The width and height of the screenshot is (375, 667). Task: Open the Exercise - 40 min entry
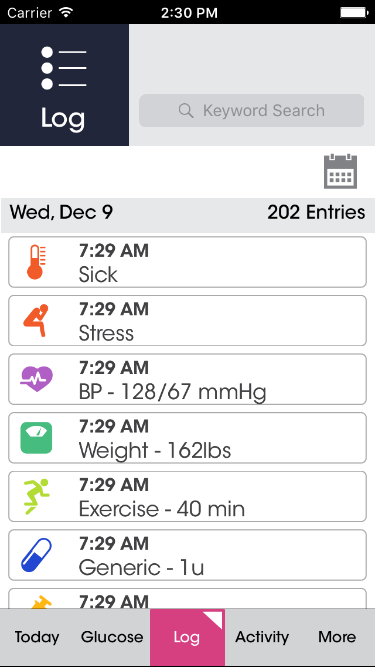click(x=188, y=496)
